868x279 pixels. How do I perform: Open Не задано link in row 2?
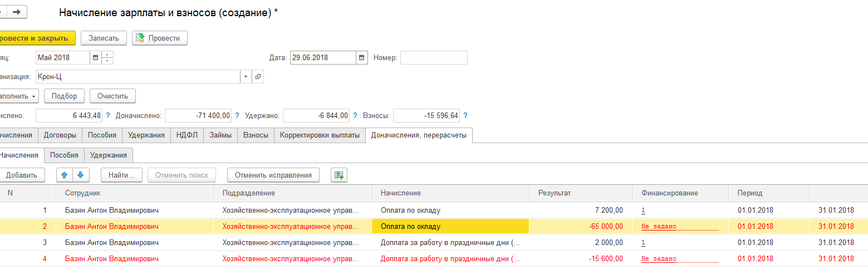tap(659, 227)
